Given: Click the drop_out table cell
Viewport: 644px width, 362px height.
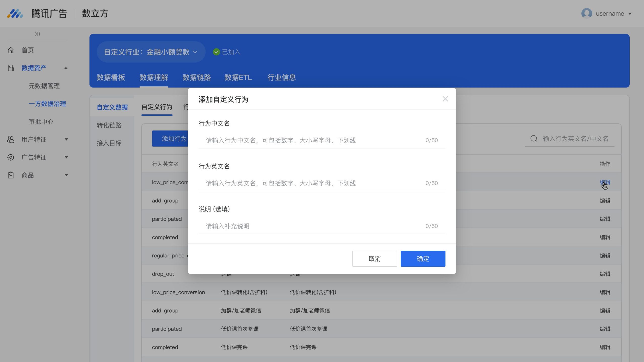Looking at the screenshot, I should [163, 274].
